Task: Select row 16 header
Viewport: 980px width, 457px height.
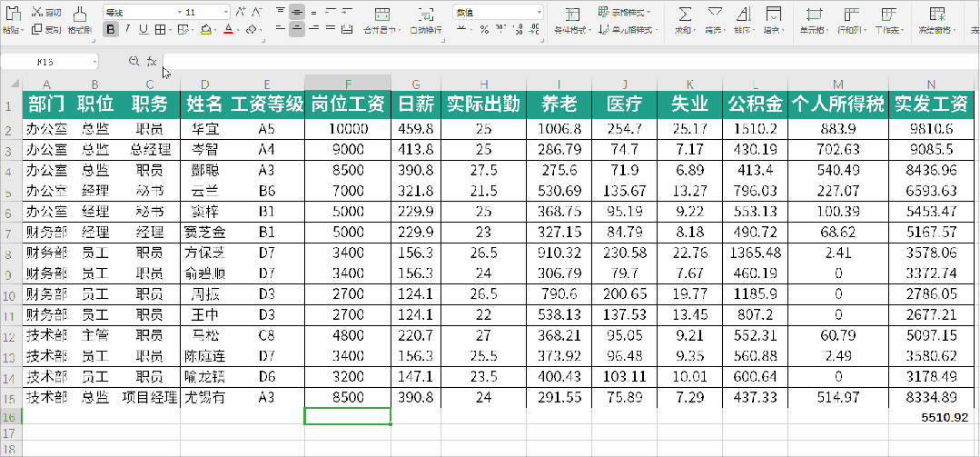Action: point(11,416)
